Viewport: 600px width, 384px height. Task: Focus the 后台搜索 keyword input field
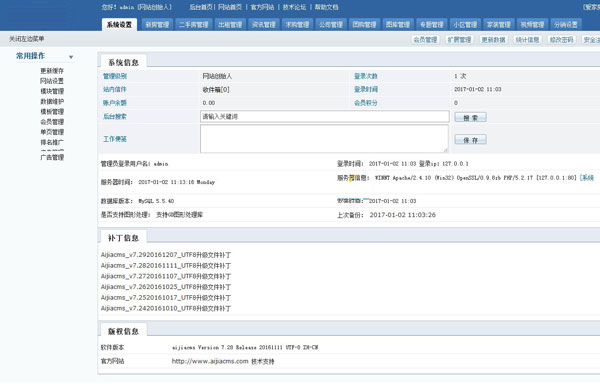[x=324, y=117]
